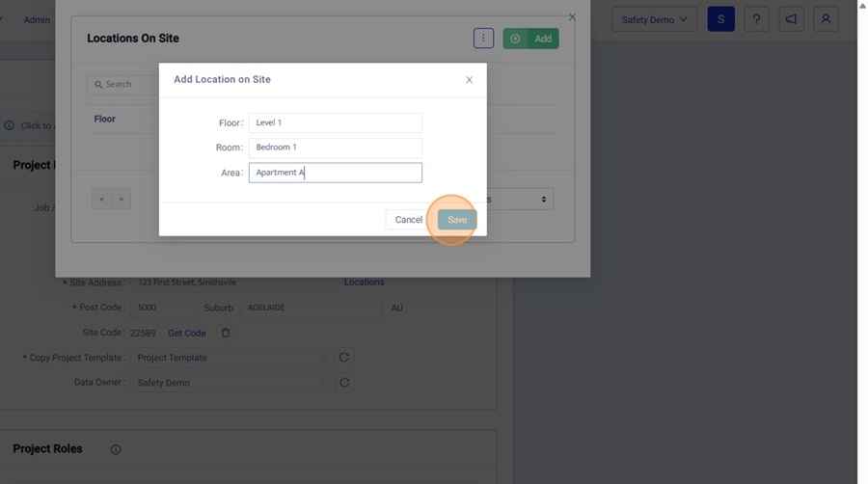Click the Area field with Apartment A
868x484 pixels.
pyautogui.click(x=335, y=173)
